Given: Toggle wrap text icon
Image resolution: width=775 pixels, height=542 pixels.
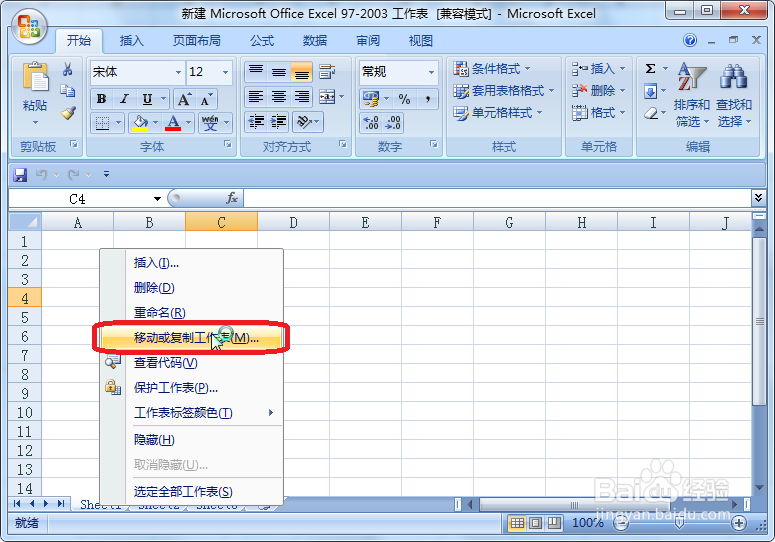Looking at the screenshot, I should (x=327, y=72).
